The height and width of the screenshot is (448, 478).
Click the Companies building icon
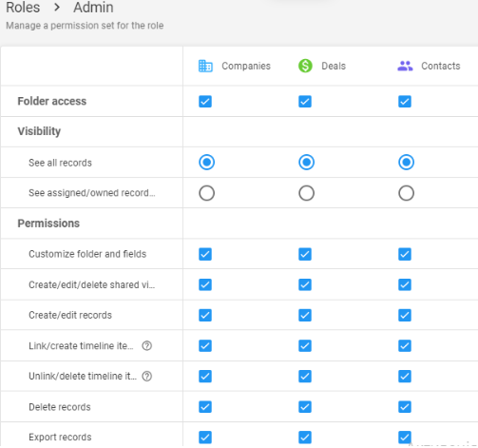coord(205,66)
